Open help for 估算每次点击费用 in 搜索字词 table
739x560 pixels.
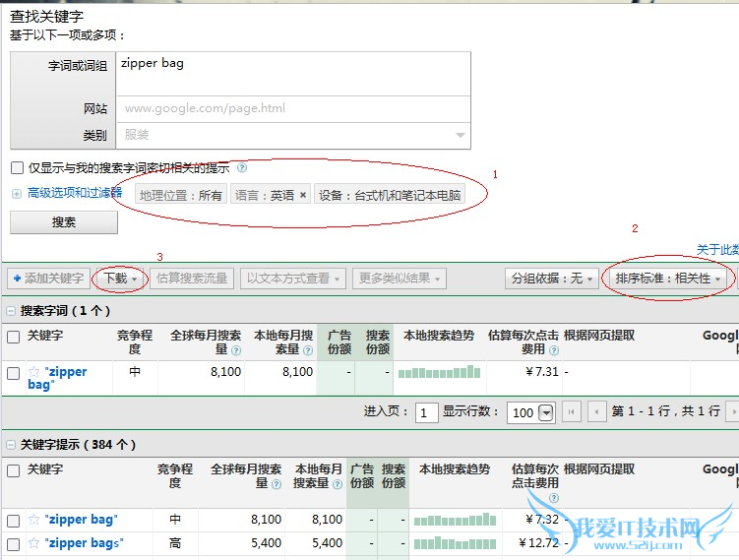click(x=554, y=350)
